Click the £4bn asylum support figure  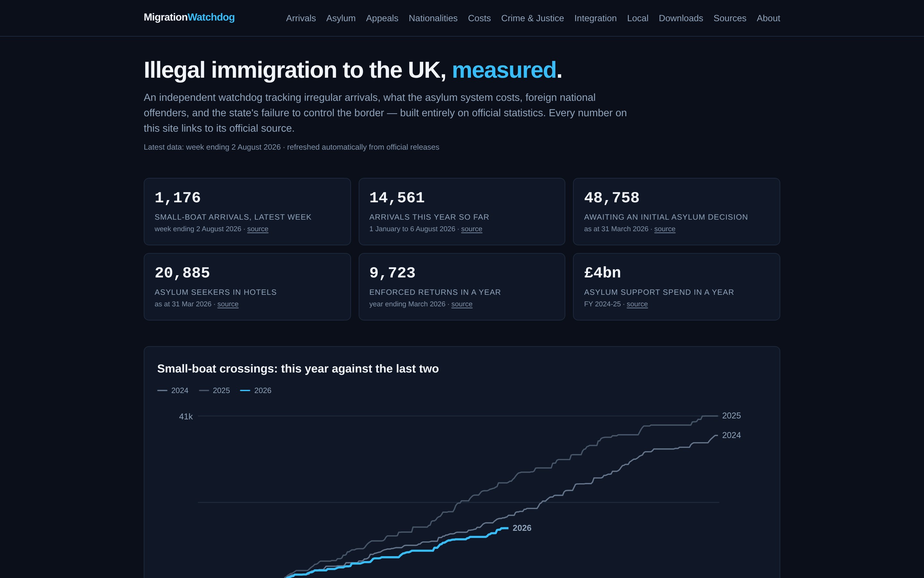pos(603,273)
